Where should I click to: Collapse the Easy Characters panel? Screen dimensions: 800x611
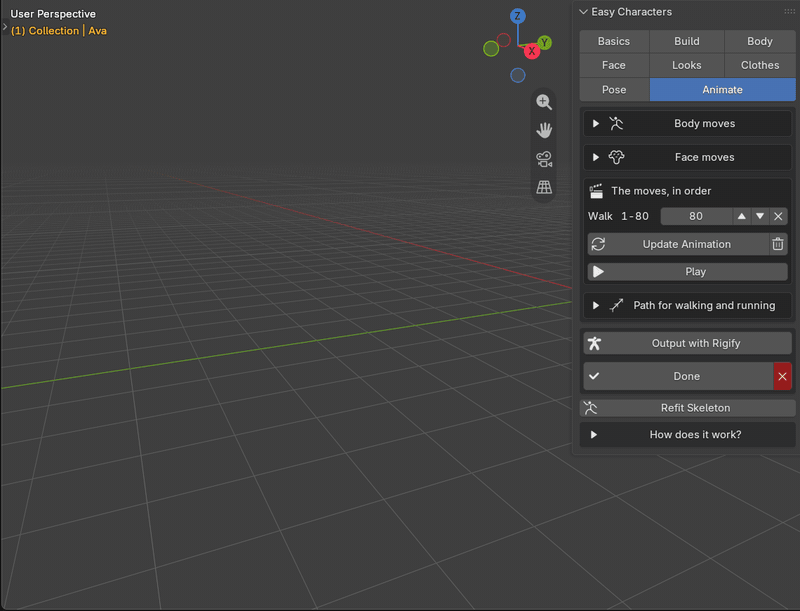tap(583, 12)
